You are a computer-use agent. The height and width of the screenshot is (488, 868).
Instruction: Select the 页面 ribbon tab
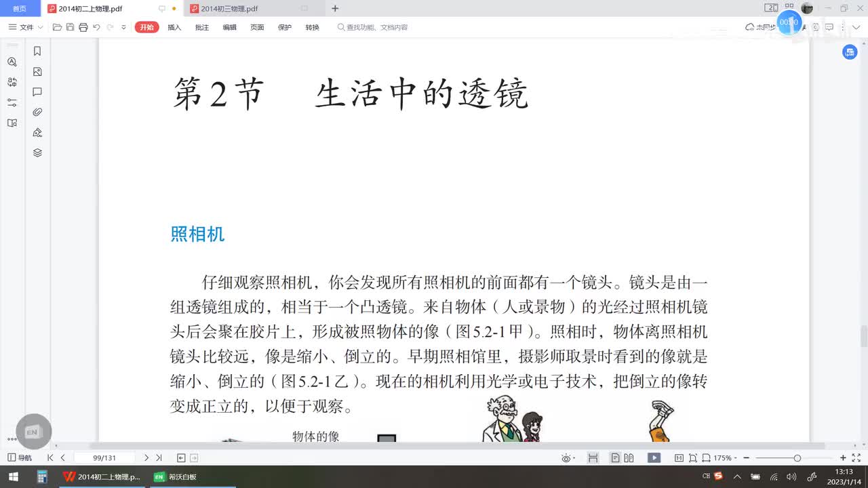257,27
